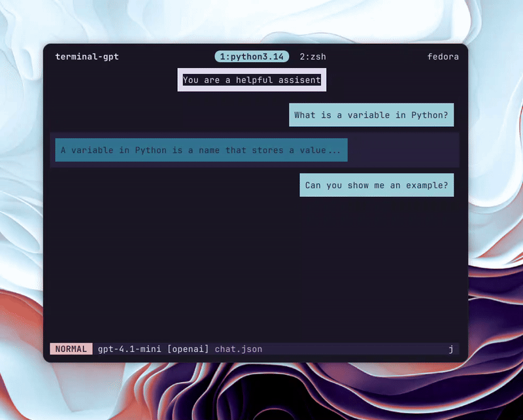
Task: Click empty top bar space left of 1:python3.14
Action: point(167,57)
